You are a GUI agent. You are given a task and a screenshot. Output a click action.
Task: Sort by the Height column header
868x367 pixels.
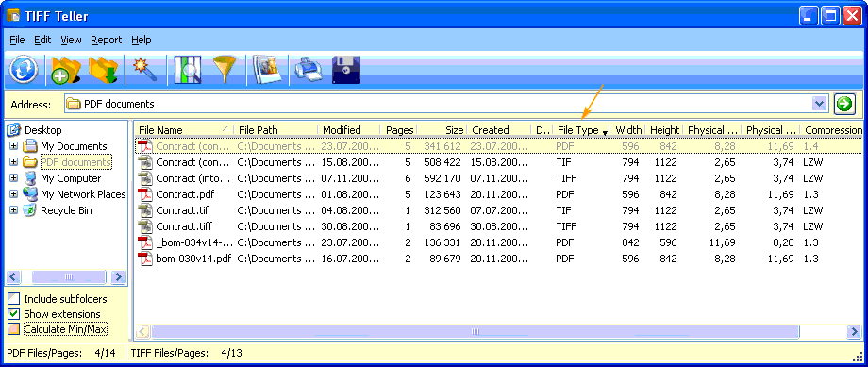664,130
